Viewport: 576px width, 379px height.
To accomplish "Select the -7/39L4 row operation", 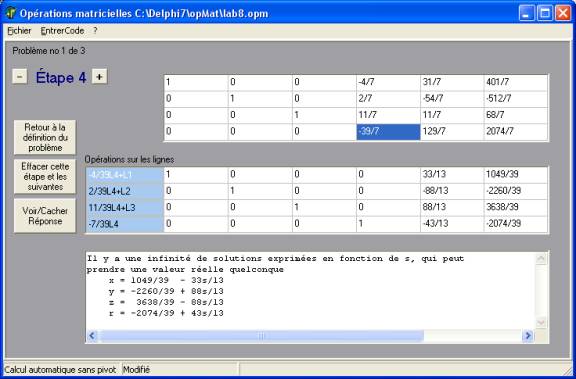I will [125, 224].
